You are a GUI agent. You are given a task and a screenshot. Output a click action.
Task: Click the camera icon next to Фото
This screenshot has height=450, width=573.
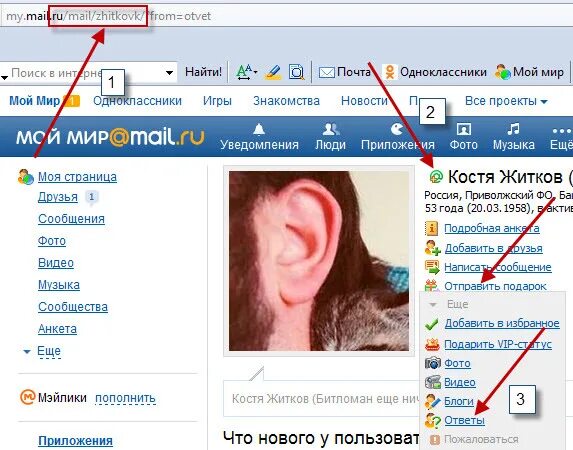[x=433, y=363]
